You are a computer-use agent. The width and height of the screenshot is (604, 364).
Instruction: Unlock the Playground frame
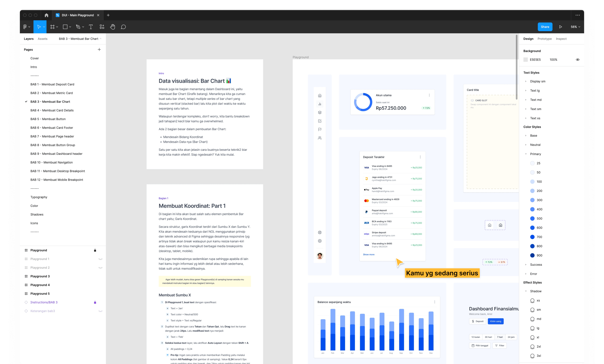tap(95, 250)
